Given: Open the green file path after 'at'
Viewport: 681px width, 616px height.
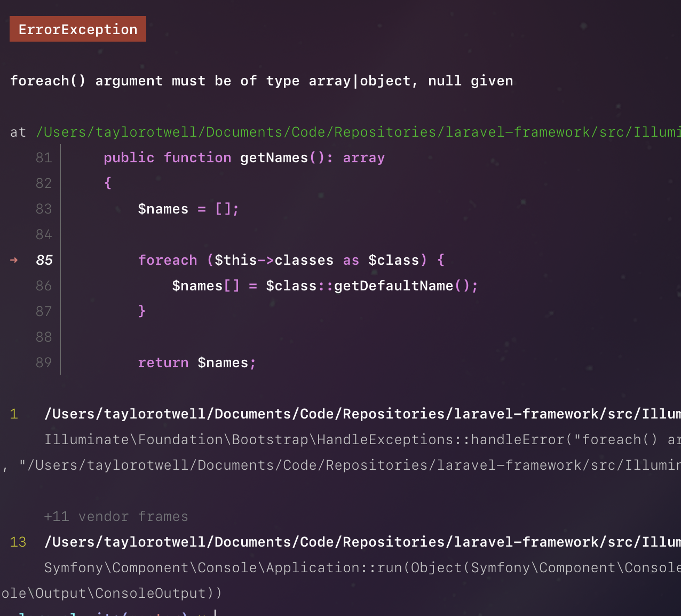Looking at the screenshot, I should [358, 132].
